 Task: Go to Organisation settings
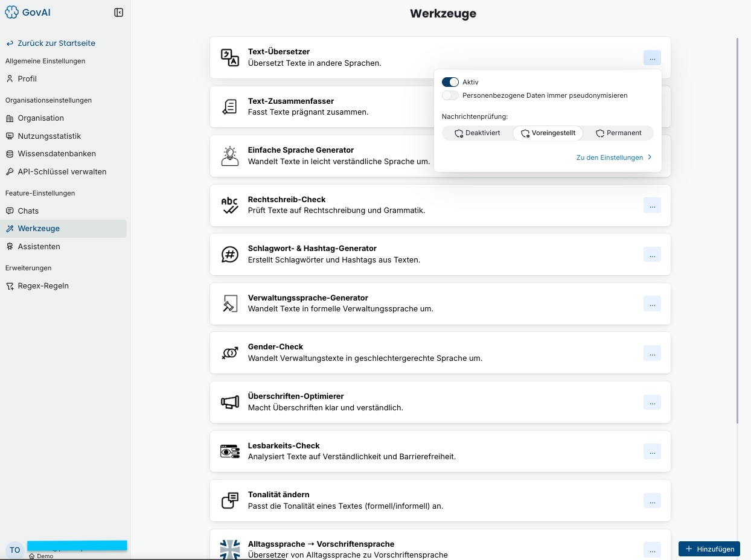click(63, 118)
